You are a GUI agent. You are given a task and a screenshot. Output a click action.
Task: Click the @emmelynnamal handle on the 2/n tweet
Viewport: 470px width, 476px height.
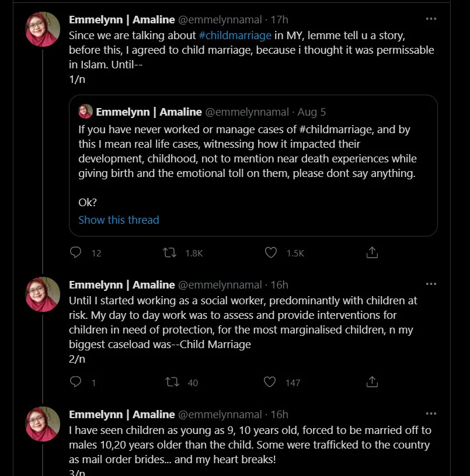[x=220, y=284]
